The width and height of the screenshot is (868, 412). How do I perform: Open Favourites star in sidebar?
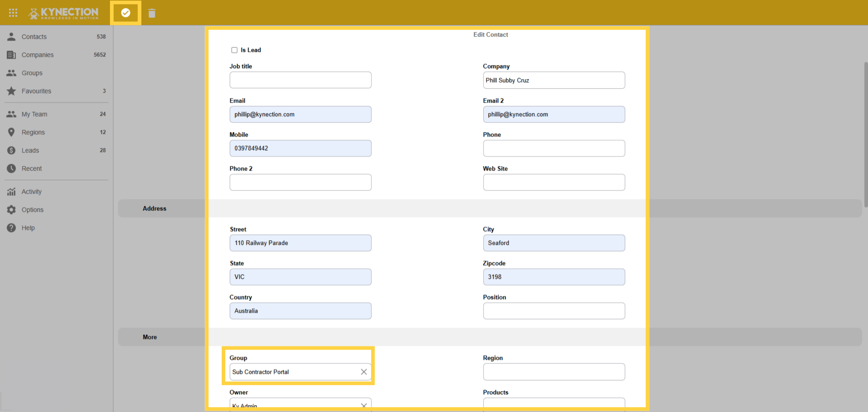tap(12, 91)
